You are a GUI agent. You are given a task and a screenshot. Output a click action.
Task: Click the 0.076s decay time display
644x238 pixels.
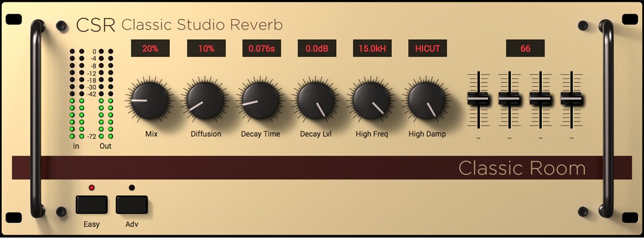tap(261, 48)
